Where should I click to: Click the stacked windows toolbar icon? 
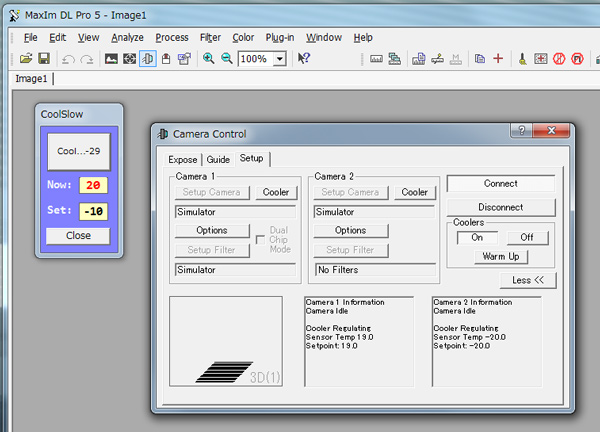[x=395, y=59]
